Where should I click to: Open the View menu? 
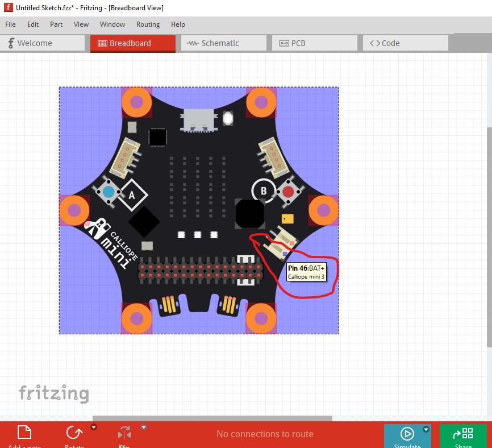(x=81, y=24)
